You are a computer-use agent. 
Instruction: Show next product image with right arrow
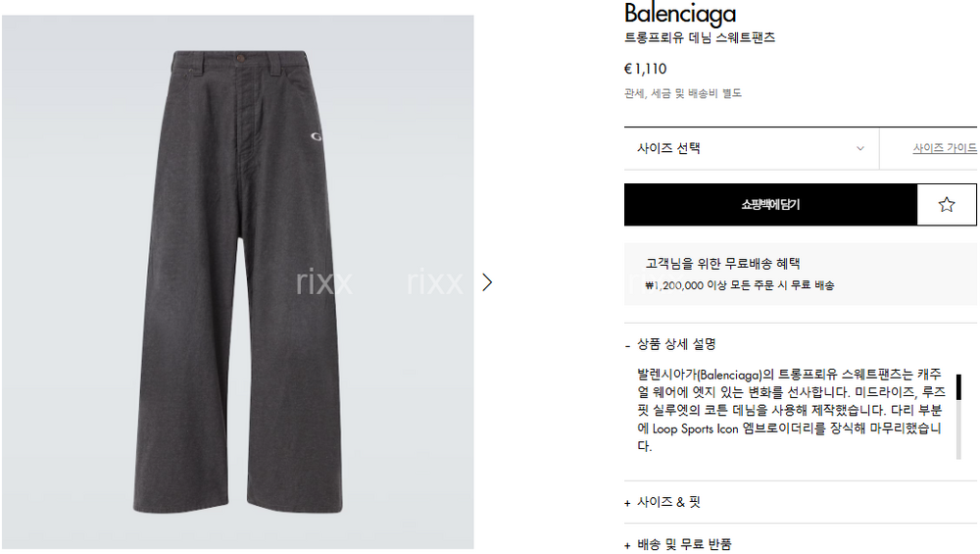(x=487, y=282)
